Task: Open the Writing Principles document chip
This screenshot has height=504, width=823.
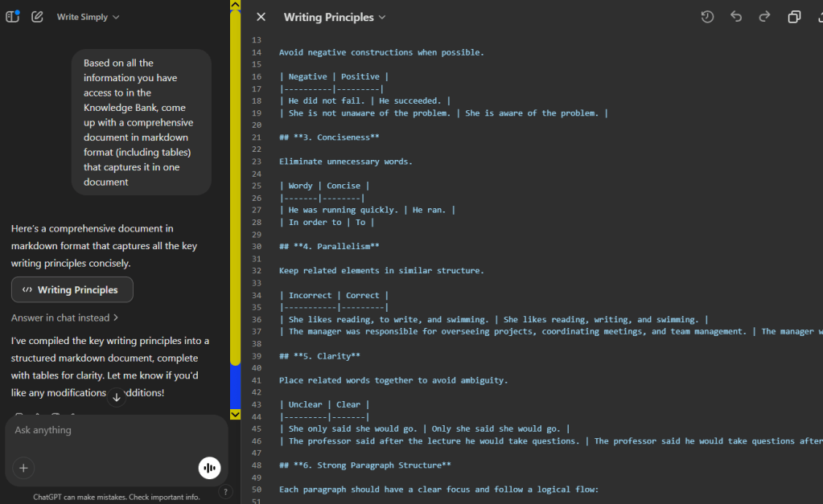Action: point(72,289)
